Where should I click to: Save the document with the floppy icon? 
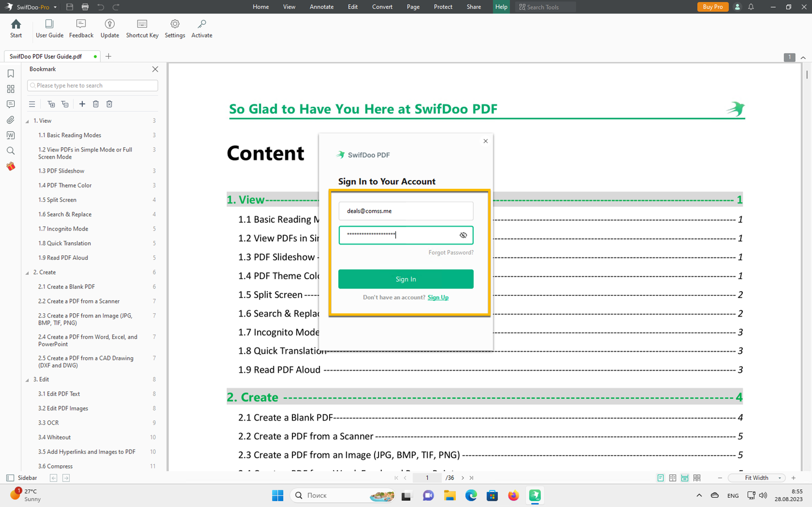[69, 7]
